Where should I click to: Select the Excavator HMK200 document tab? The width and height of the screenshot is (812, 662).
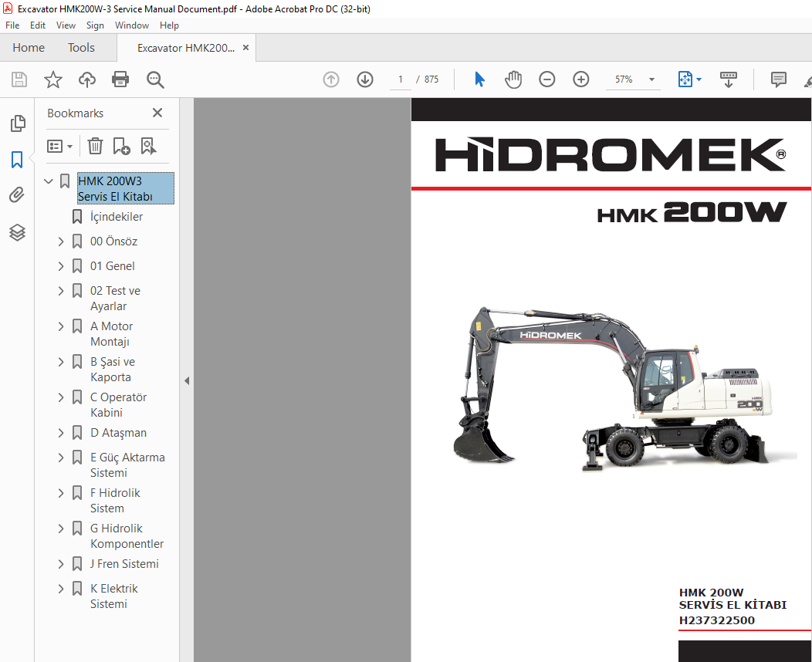185,48
